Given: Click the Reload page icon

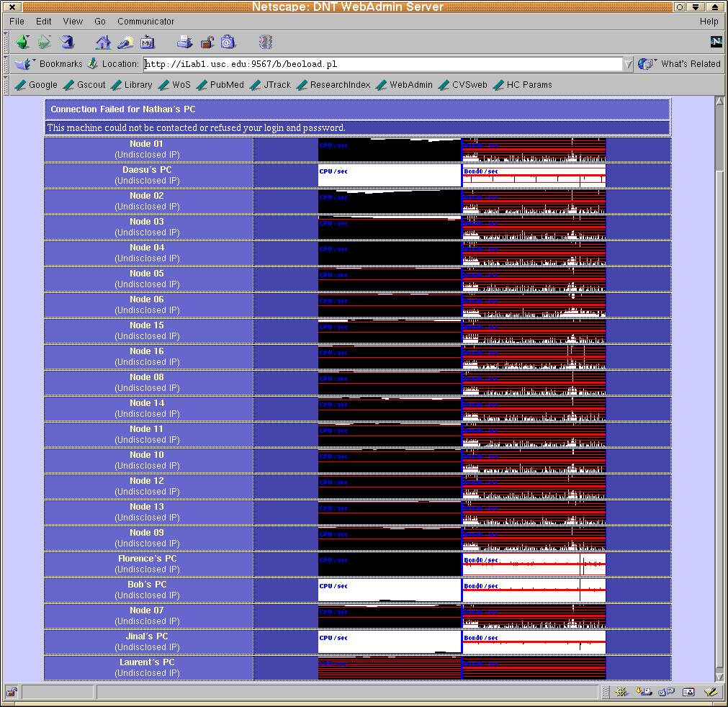Looking at the screenshot, I should pyautogui.click(x=66, y=42).
